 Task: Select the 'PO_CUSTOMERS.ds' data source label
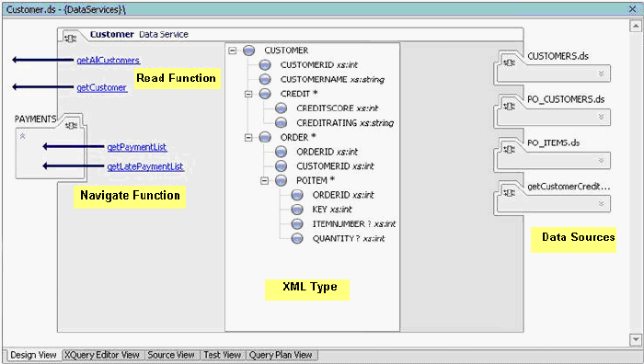click(566, 99)
